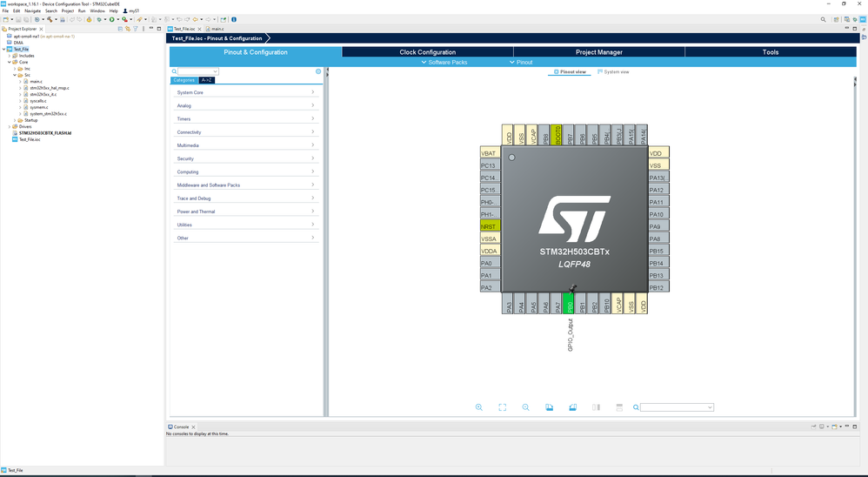Click the New file icon in the toolbar
868x477 pixels.
(6, 19)
